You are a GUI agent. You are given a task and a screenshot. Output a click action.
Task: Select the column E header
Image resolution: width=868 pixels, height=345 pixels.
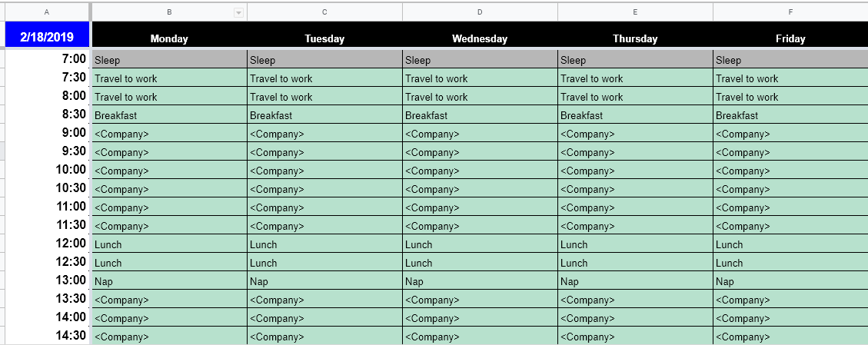tap(635, 12)
